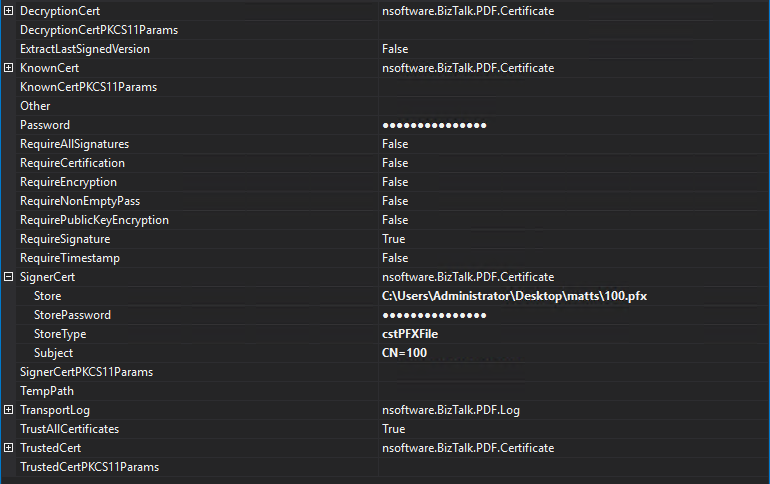The height and width of the screenshot is (484, 770).
Task: Select the StorePassword sub-property name
Action: click(x=72, y=315)
